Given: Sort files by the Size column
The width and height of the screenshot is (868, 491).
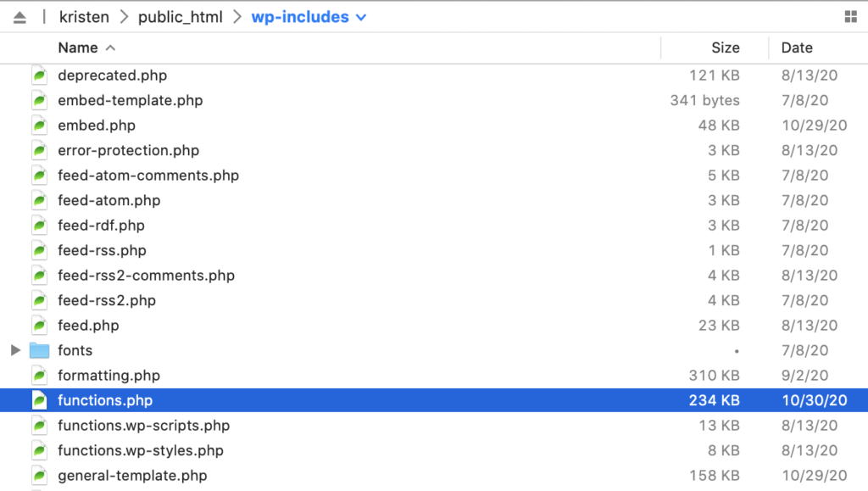Looking at the screenshot, I should (726, 47).
